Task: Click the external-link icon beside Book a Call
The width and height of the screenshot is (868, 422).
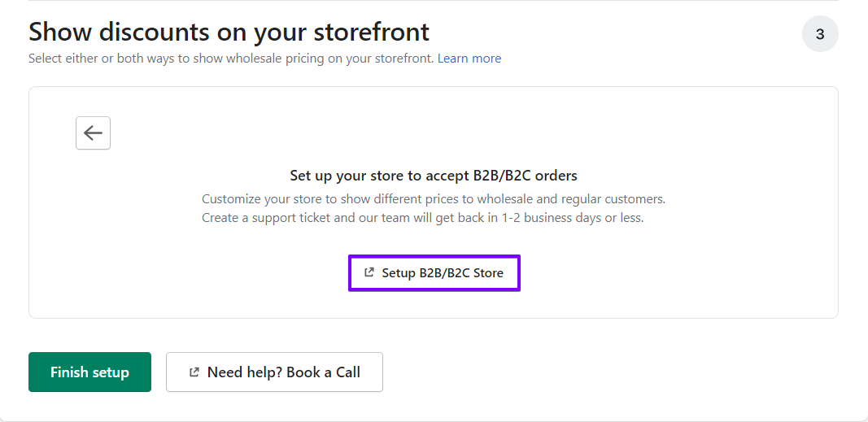Action: (x=194, y=372)
